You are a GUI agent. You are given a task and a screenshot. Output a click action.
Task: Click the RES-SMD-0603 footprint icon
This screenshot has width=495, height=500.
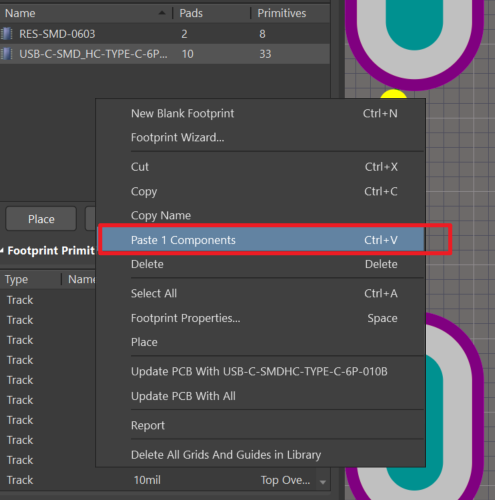tap(7, 34)
